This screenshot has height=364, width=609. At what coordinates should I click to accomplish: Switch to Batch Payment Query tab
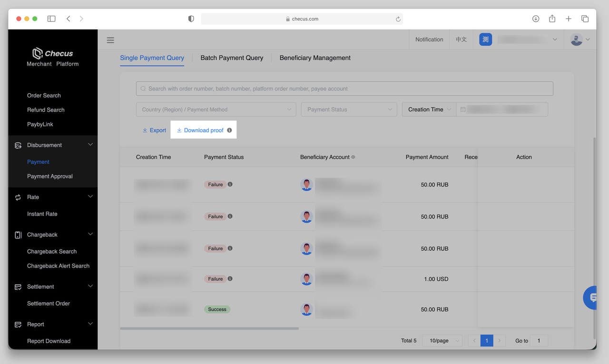[232, 58]
